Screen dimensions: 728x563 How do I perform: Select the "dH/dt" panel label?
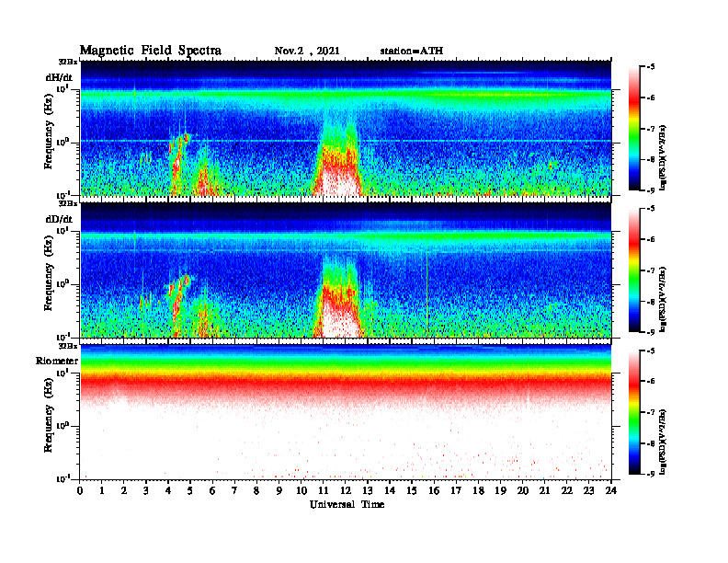click(x=59, y=78)
